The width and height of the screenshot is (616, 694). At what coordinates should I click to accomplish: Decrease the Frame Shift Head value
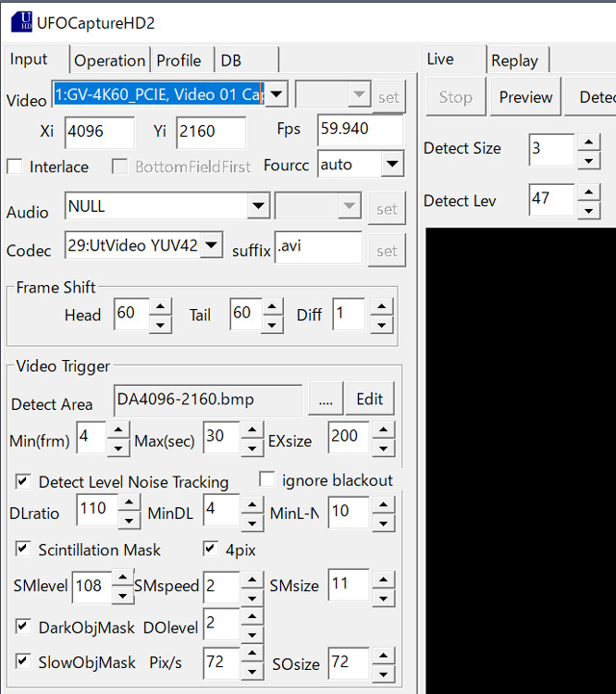pos(160,325)
